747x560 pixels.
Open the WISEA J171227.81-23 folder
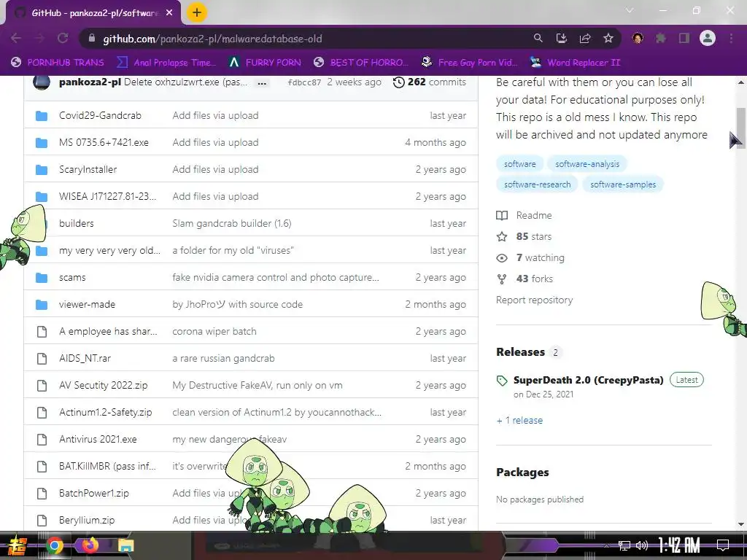point(107,196)
